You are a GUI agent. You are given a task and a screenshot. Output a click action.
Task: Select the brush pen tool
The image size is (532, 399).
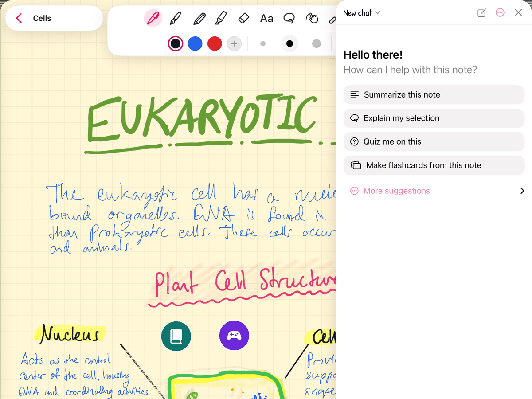point(176,18)
